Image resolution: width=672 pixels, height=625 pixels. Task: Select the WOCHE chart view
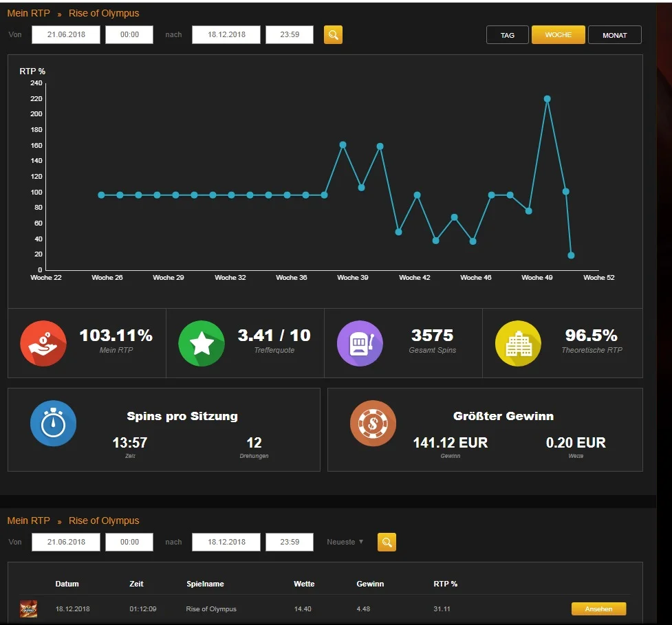[558, 34]
